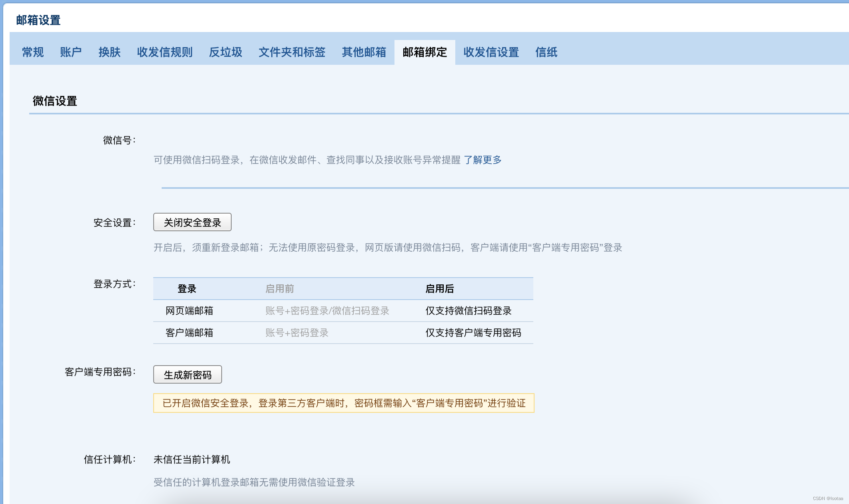Open the 常规 settings tab

[x=33, y=52]
